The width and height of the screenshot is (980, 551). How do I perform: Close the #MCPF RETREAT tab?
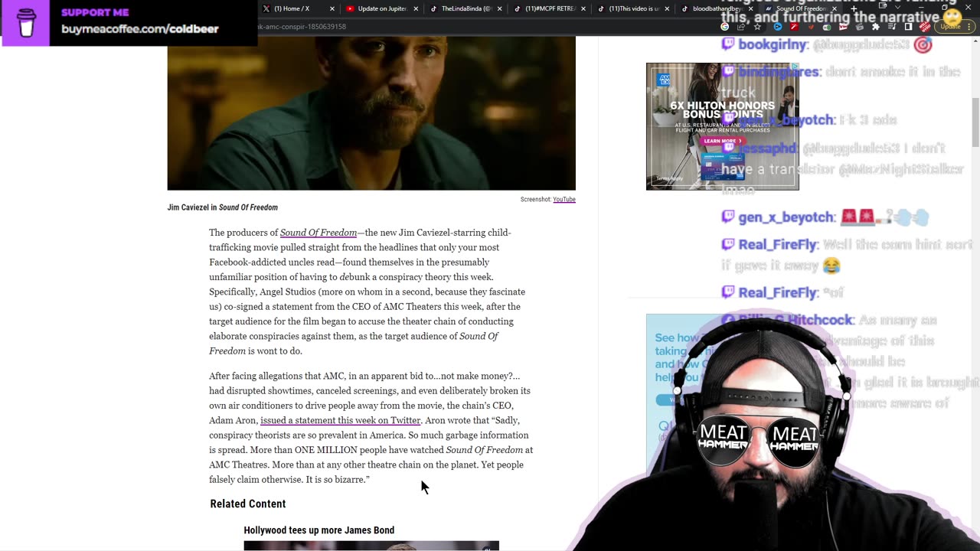tap(583, 8)
